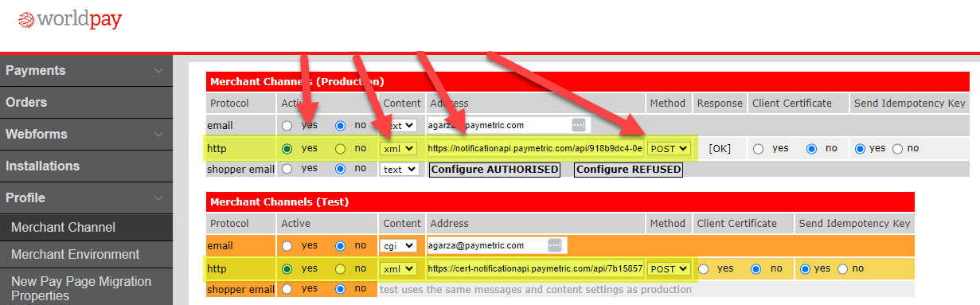Viewport: 980px width, 305px height.
Task: Disable idempotency key for production http
Action: tap(898, 148)
